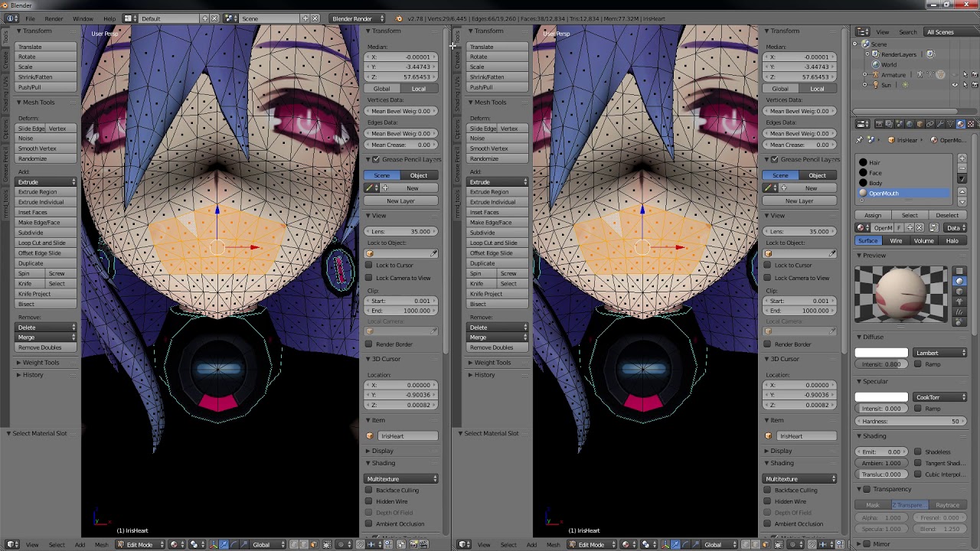Open Window menu in top bar

[x=83, y=18]
